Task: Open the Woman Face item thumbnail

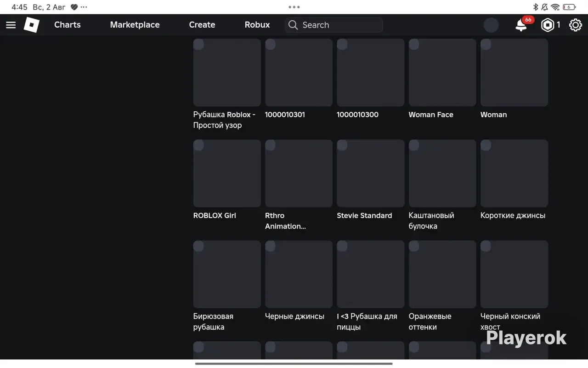Action: coord(442,73)
